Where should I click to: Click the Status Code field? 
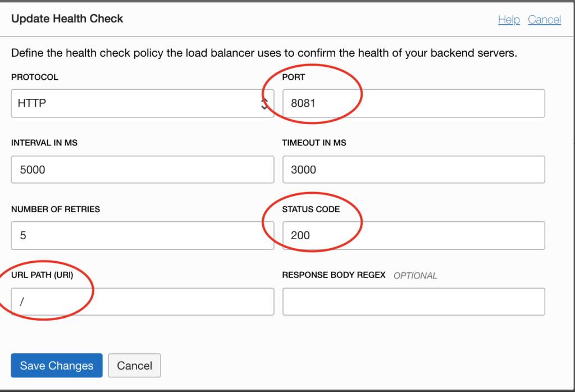click(413, 235)
